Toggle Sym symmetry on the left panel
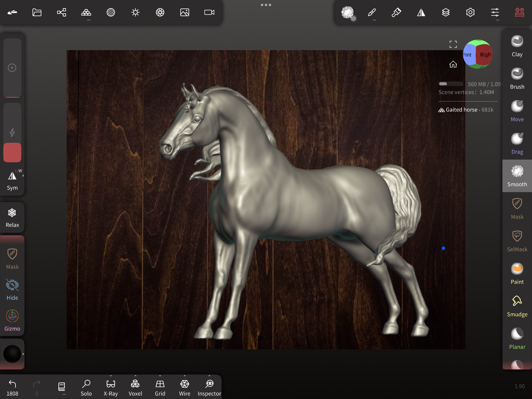 [x=12, y=180]
